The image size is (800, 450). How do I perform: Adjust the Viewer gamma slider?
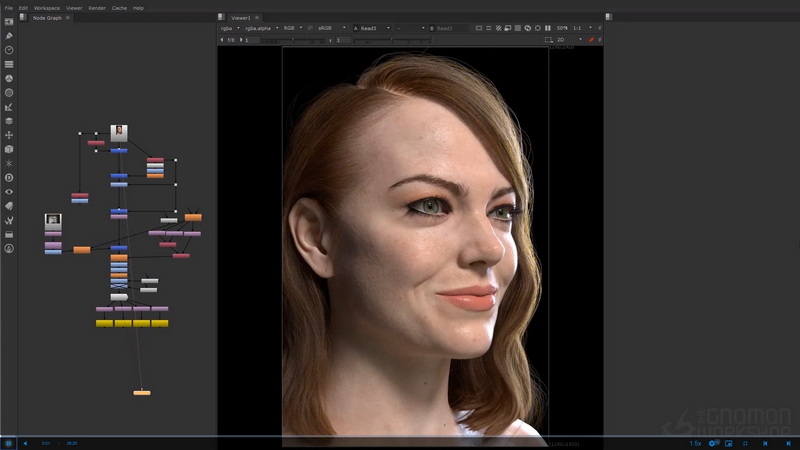pyautogui.click(x=392, y=40)
